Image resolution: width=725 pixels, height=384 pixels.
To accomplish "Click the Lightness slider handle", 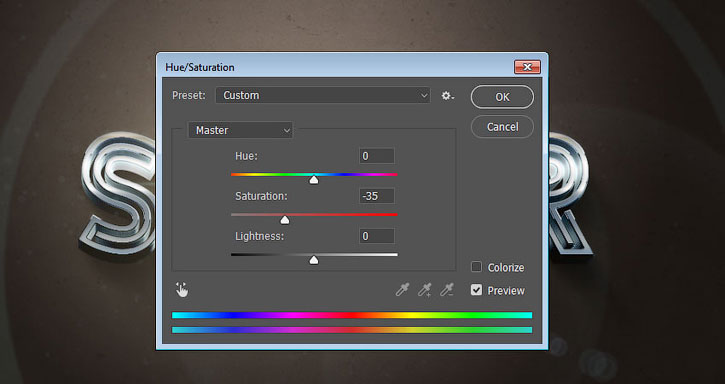I will (314, 260).
